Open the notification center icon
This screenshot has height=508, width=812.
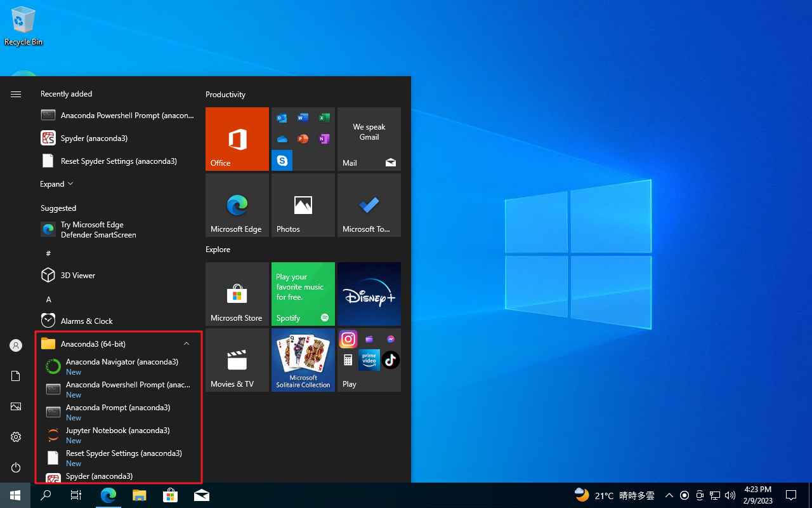coord(791,495)
